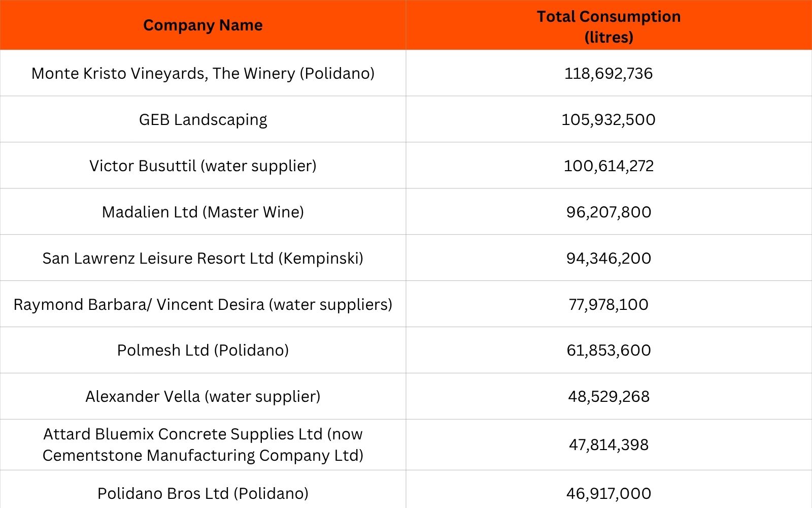812x508 pixels.
Task: Click Victor Busuttil (water supplier) row
Action: pos(406,166)
